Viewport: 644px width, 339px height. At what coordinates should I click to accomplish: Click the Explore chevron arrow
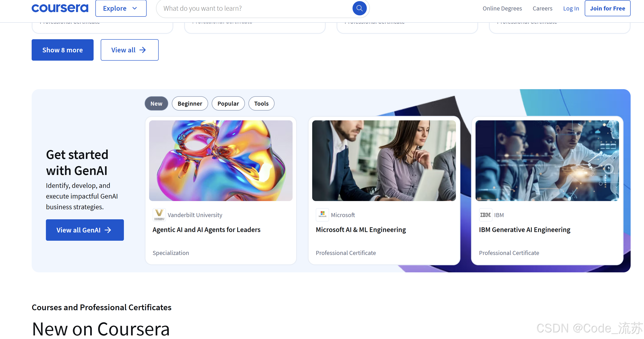(x=135, y=8)
